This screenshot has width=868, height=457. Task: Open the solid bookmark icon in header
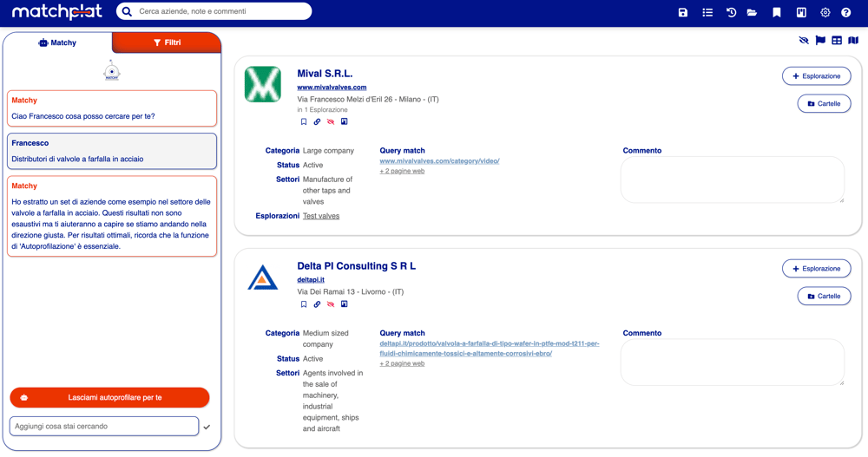777,12
